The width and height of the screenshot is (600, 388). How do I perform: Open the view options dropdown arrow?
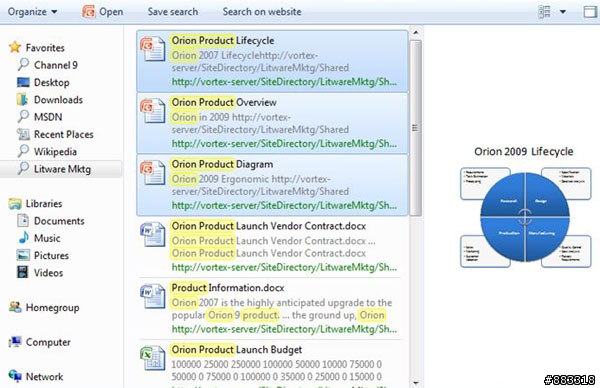point(563,12)
